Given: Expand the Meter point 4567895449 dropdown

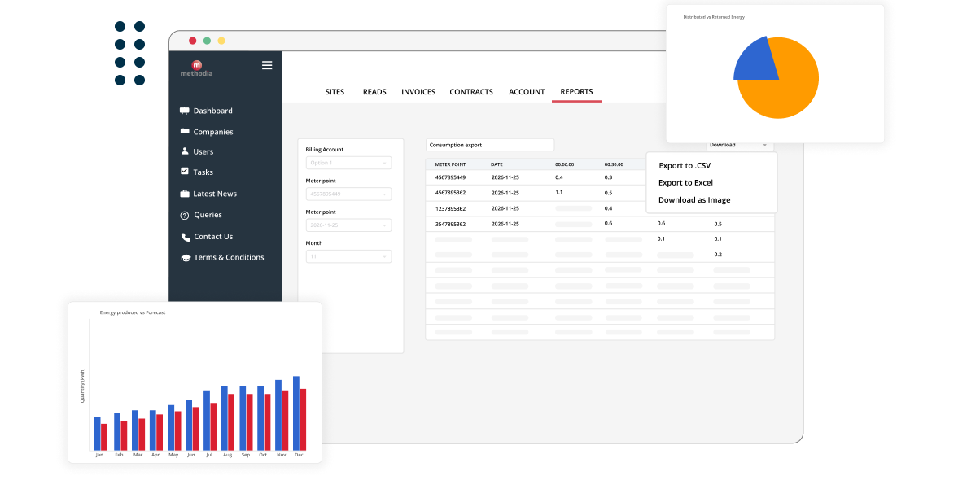Looking at the screenshot, I should 348,194.
